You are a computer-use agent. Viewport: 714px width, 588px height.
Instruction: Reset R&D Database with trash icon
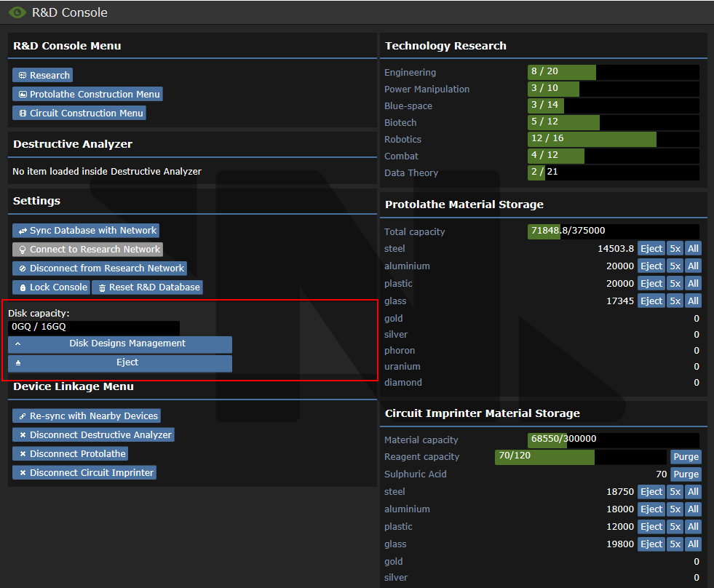(148, 287)
